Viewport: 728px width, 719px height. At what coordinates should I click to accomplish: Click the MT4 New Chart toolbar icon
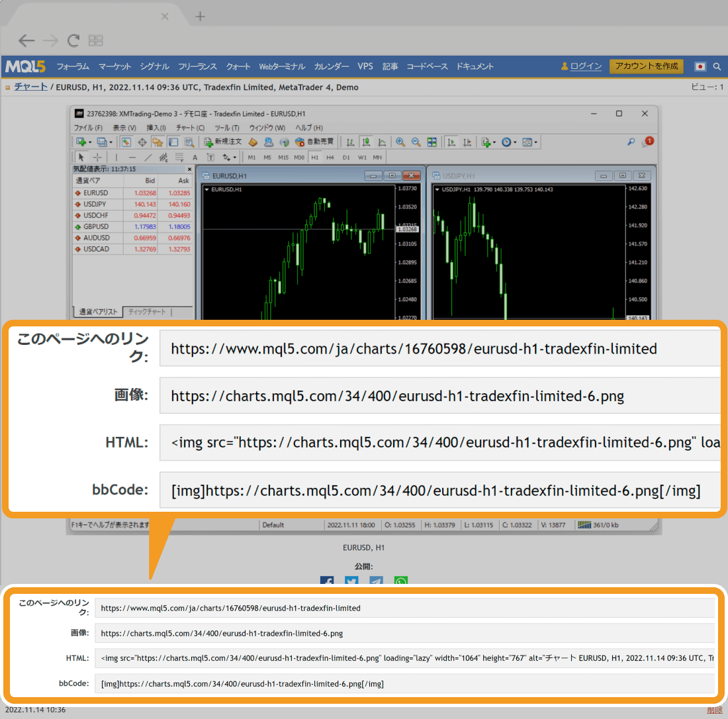click(x=81, y=142)
